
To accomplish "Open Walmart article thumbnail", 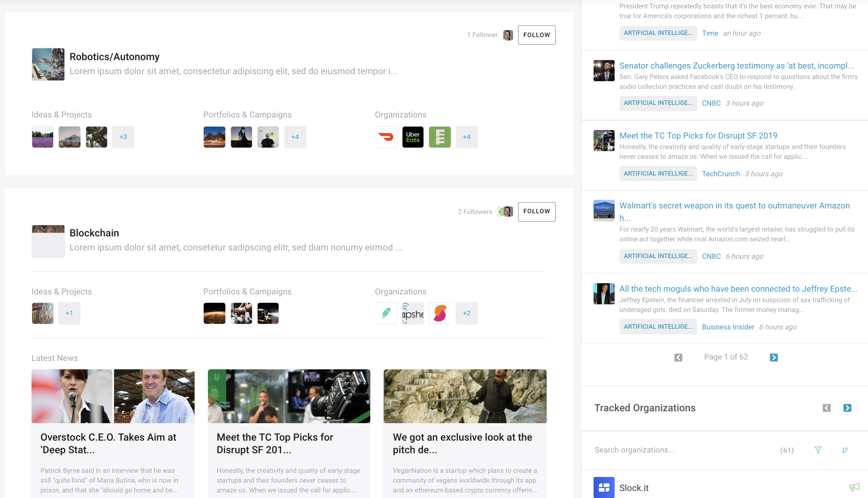I will point(604,211).
